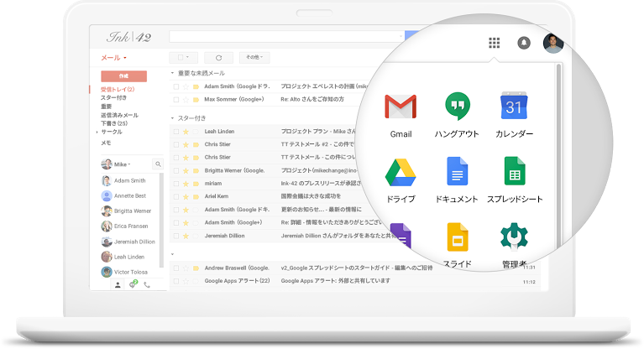644x359 pixels.
Task: Open the メモ label
Action: pyautogui.click(x=106, y=143)
